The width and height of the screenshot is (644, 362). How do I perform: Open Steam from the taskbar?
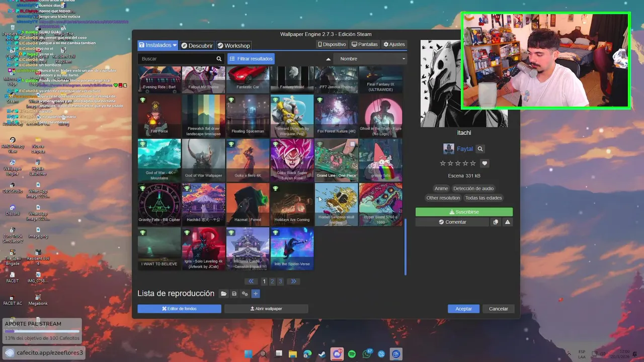click(321, 354)
